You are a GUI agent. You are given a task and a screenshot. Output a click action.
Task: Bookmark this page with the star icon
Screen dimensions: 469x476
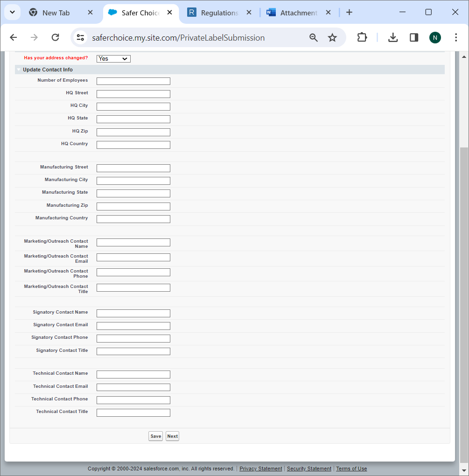tap(332, 37)
